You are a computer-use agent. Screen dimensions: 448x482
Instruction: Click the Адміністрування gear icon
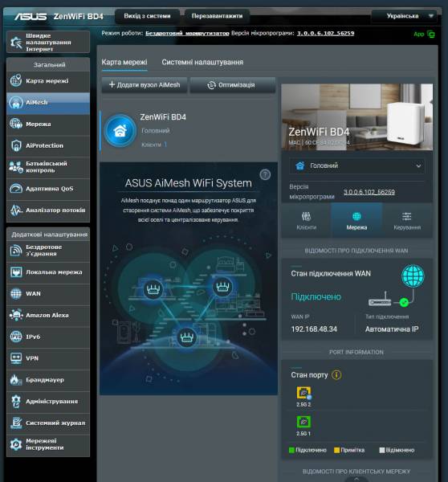point(16,401)
